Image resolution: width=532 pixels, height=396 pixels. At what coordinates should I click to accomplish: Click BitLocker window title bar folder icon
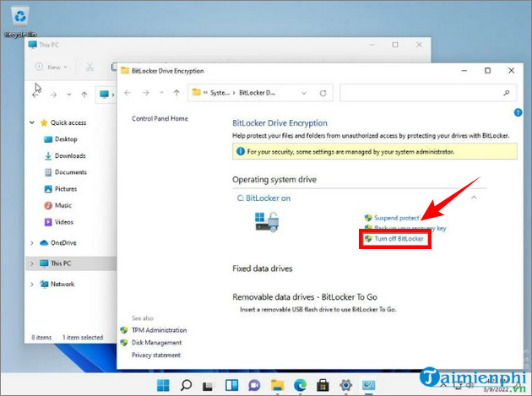(x=125, y=71)
